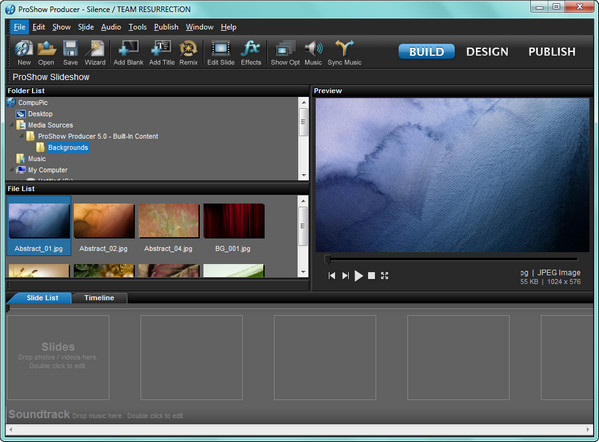Select BG_001.jpg red curtain thumbnail
The width and height of the screenshot is (599, 442).
coord(234,221)
